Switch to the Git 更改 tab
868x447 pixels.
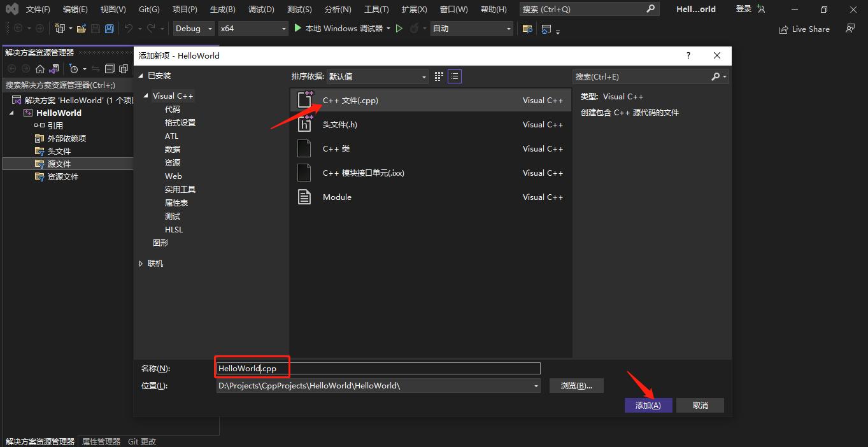point(141,441)
